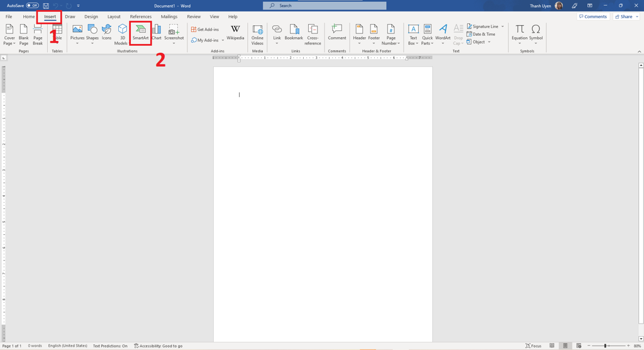
Task: Toggle Text Predictions setting in status bar
Action: pos(110,346)
